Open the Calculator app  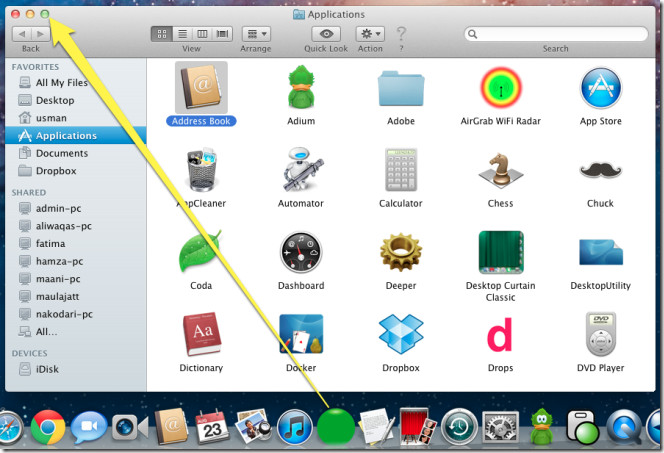(x=401, y=169)
